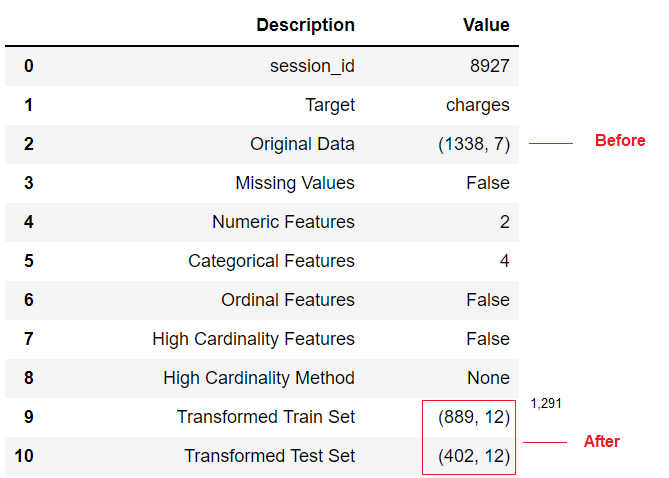The image size is (669, 478).
Task: Click row index 10 in the table
Action: click(24, 456)
